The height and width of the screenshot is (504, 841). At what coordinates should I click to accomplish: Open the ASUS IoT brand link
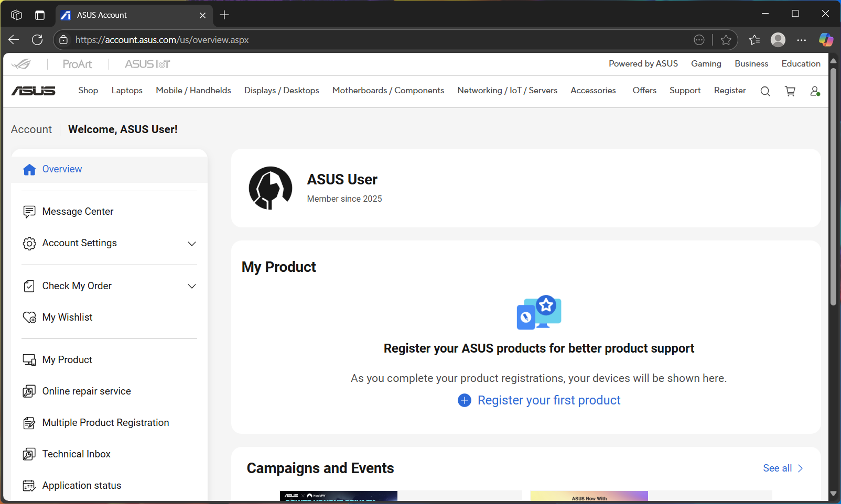147,64
